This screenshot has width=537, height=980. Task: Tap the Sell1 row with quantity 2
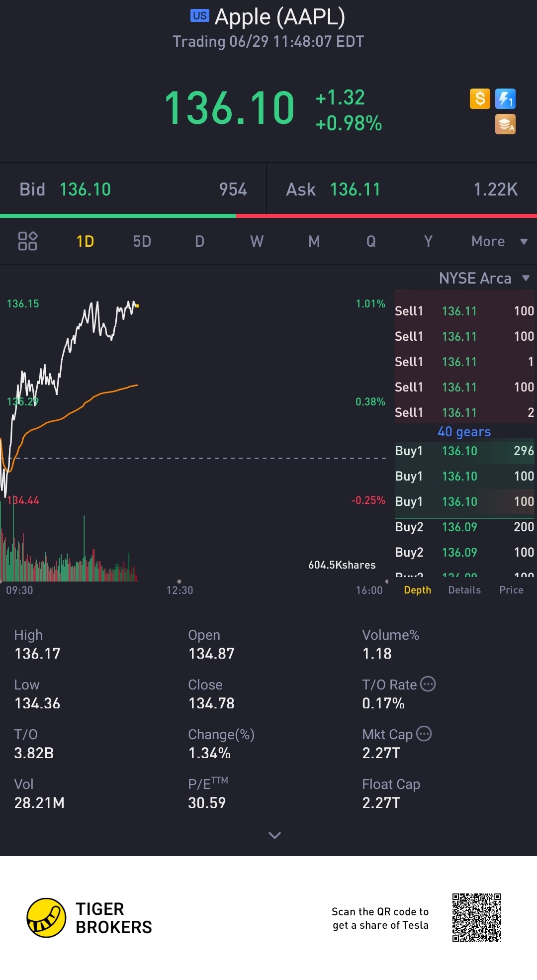(x=464, y=412)
